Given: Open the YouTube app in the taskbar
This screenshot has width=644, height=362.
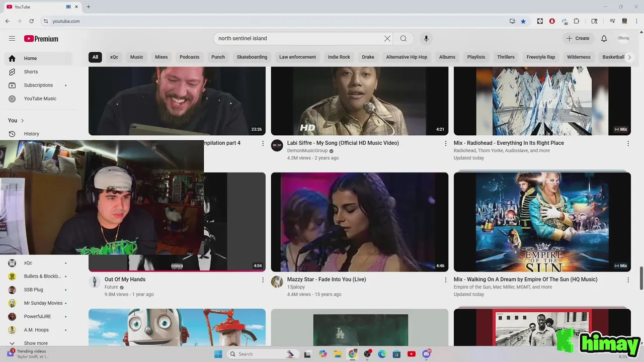Looking at the screenshot, I should point(412,354).
